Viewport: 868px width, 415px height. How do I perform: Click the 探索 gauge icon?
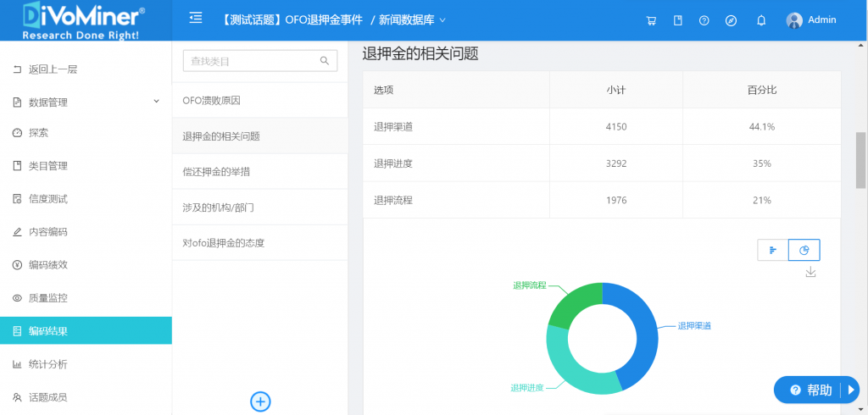(17, 133)
